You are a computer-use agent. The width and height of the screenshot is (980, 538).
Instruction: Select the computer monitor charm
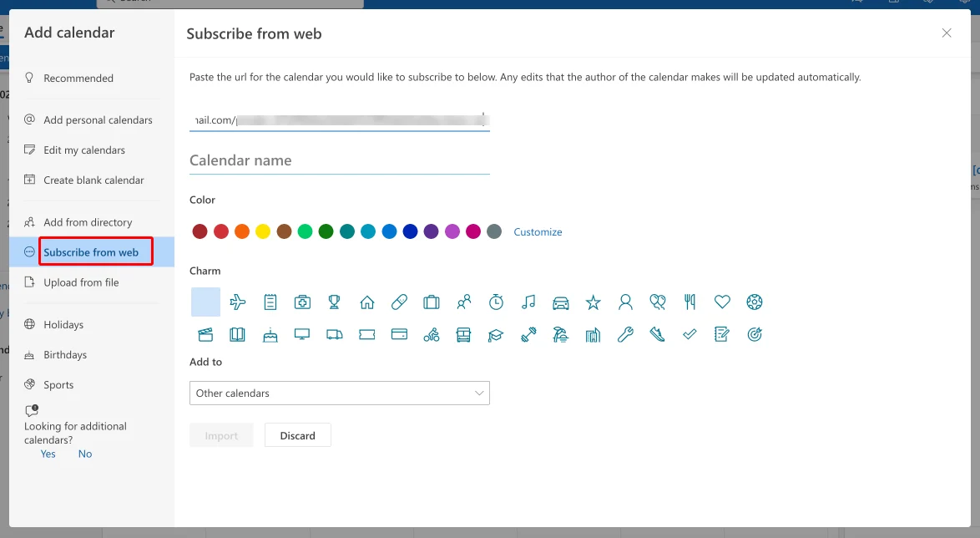[x=302, y=335]
